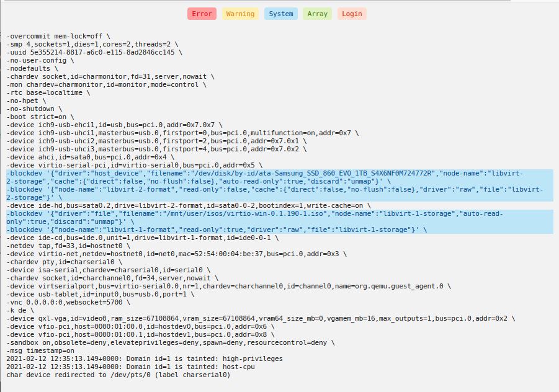This screenshot has height=392, width=559.
Task: Click the 'tainted: host-cpu' log line
Action: [130, 367]
